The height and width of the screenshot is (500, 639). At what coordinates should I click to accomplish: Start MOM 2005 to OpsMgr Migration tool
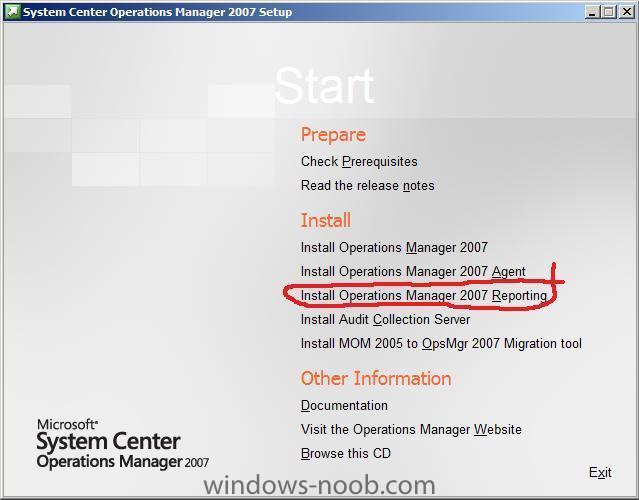pos(441,344)
